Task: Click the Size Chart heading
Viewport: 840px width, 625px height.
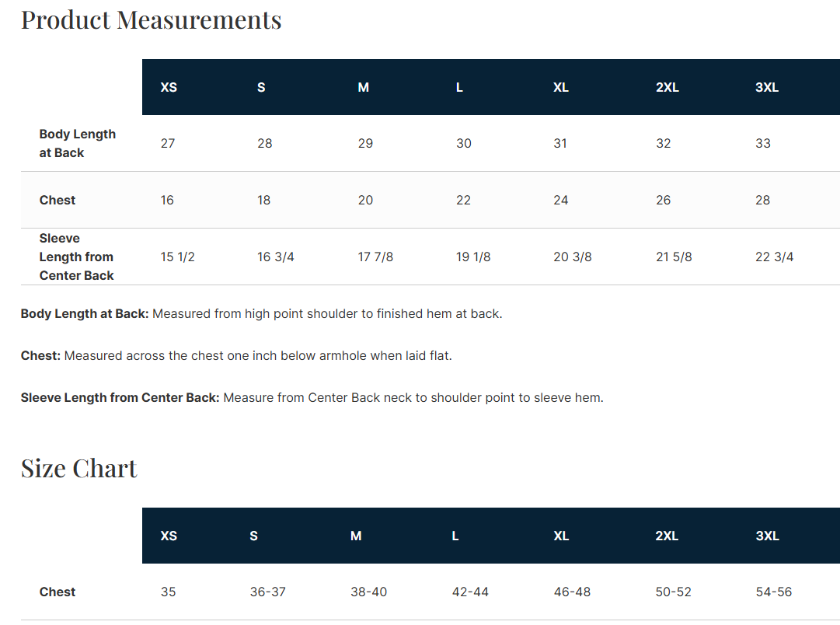Action: (78, 469)
